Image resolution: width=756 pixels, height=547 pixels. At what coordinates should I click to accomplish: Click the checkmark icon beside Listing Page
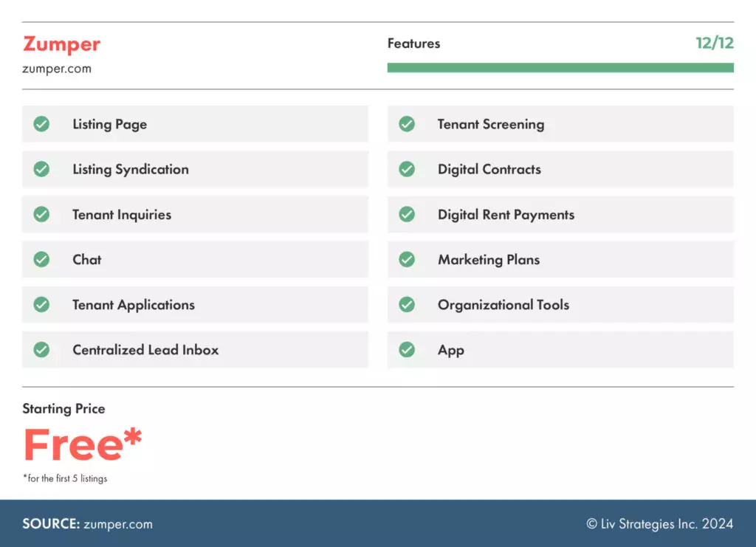41,124
